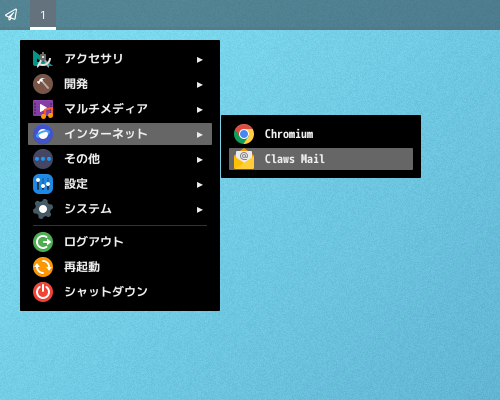
Task: Expand the システム submenu arrow
Action: 200,210
